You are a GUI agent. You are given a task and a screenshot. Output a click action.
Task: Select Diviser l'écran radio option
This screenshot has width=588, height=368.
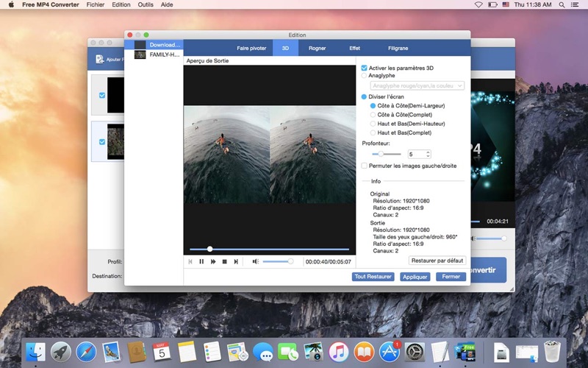(x=364, y=96)
